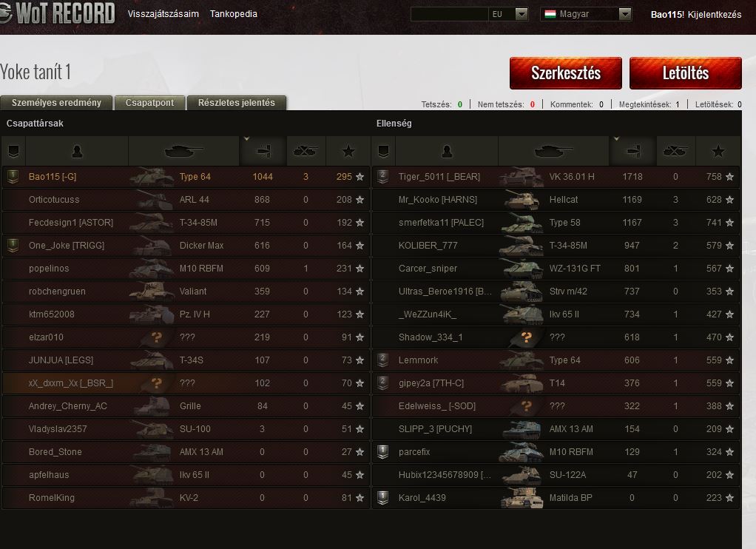756x549 pixels.
Task: Click the Hellcat tank image for Mr_Kooko
Action: pos(521,200)
